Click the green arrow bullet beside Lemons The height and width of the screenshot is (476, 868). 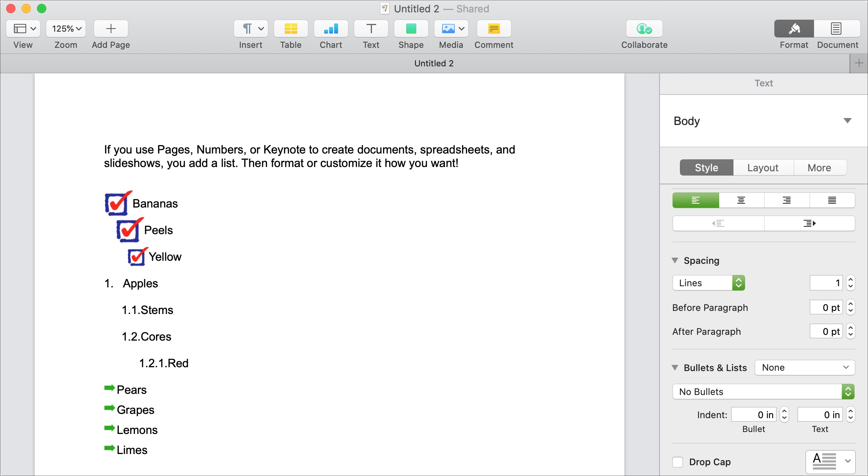(x=110, y=428)
